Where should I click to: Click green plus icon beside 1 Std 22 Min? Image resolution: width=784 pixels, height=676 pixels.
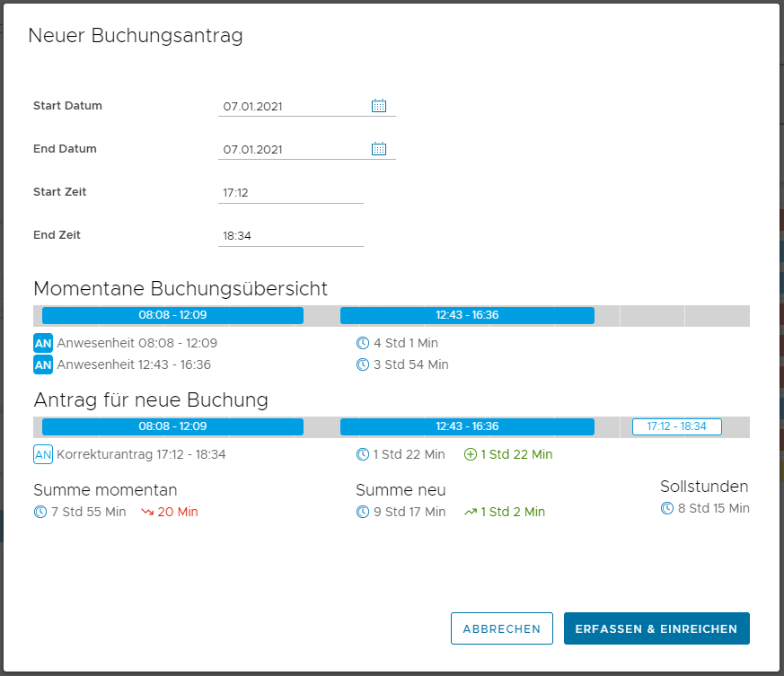point(471,454)
